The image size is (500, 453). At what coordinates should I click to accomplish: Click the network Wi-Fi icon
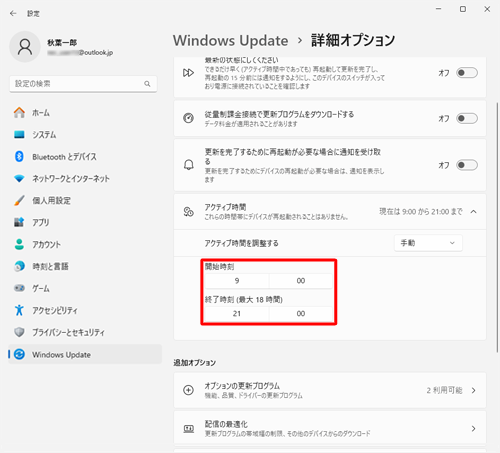19,179
